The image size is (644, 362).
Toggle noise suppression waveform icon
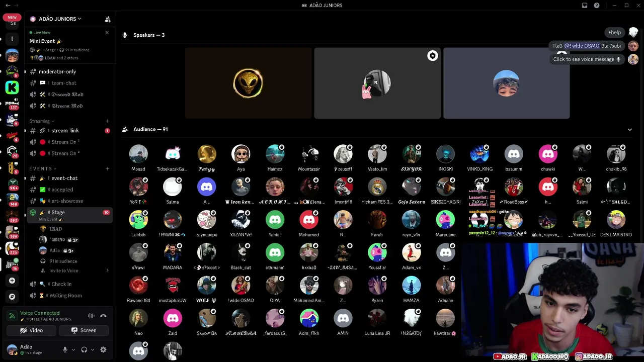91,316
